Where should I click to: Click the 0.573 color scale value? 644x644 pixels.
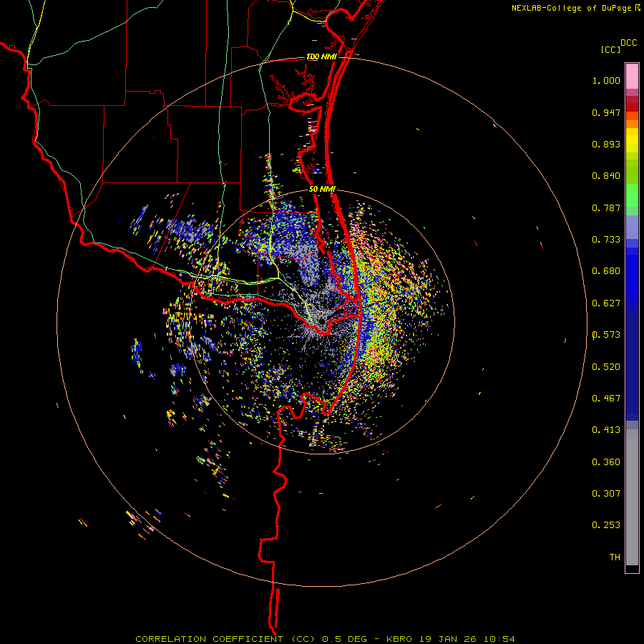[x=606, y=335]
